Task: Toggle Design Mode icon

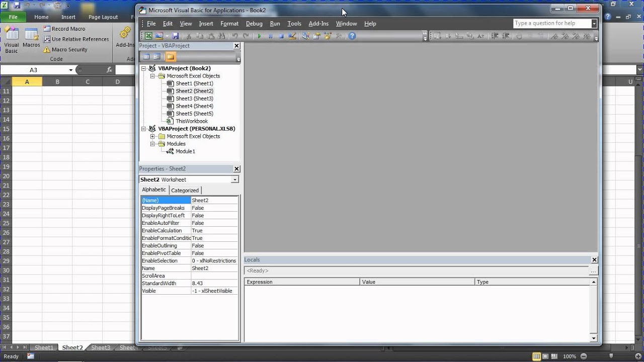Action: (292, 36)
